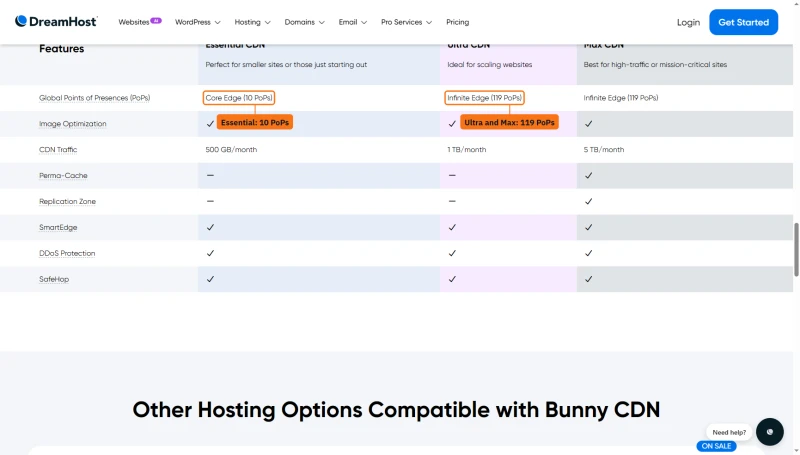Select the 500 GB/month value

pos(231,149)
